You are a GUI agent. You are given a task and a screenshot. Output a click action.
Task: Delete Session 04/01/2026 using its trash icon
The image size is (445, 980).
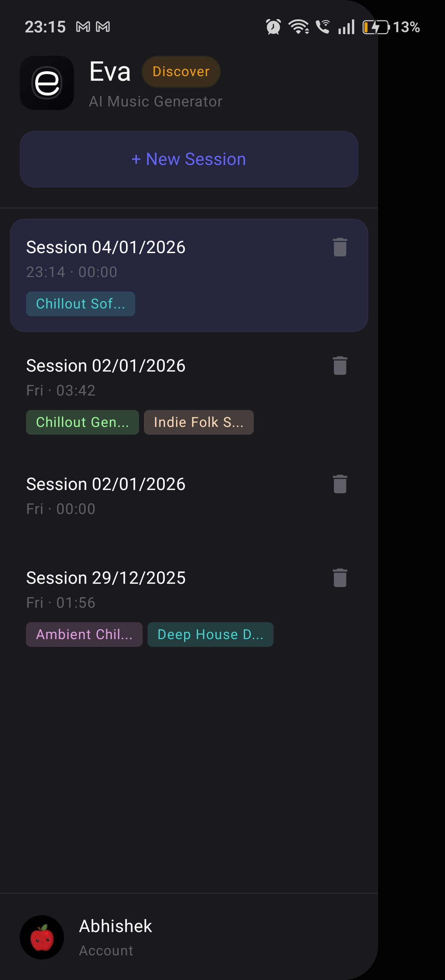(339, 247)
